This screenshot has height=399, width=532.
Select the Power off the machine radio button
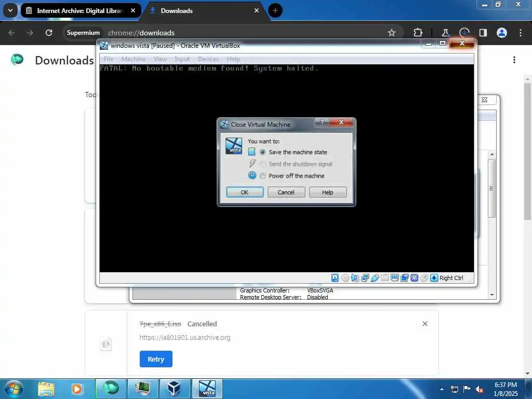(262, 176)
